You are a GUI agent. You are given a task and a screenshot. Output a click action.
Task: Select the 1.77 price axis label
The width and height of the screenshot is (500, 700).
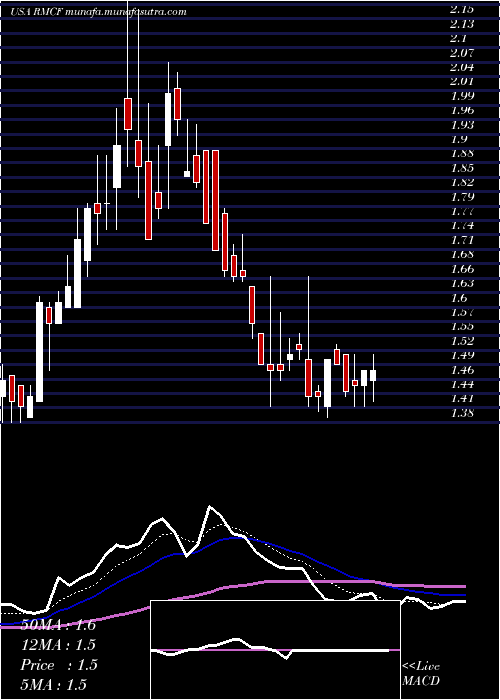coord(462,211)
